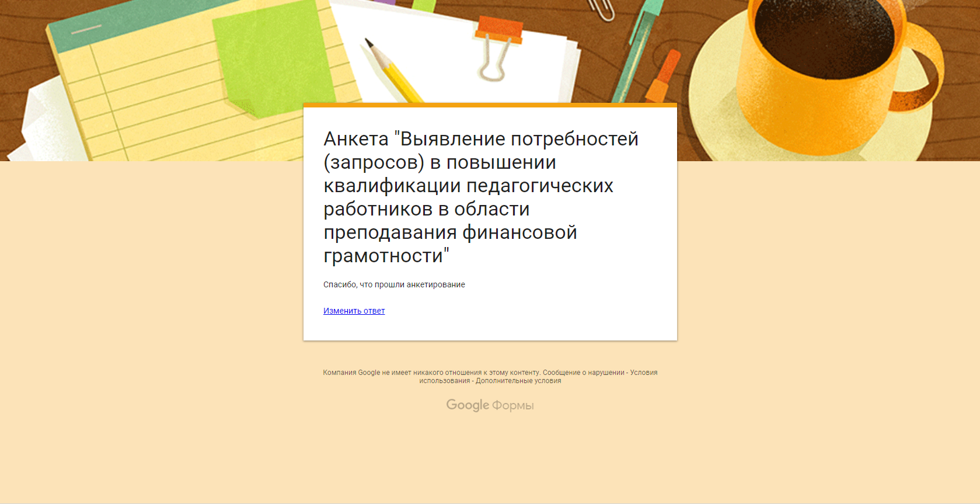Screen dimensions: 980x504
Task: Click the Google Формы logo
Action: point(490,405)
